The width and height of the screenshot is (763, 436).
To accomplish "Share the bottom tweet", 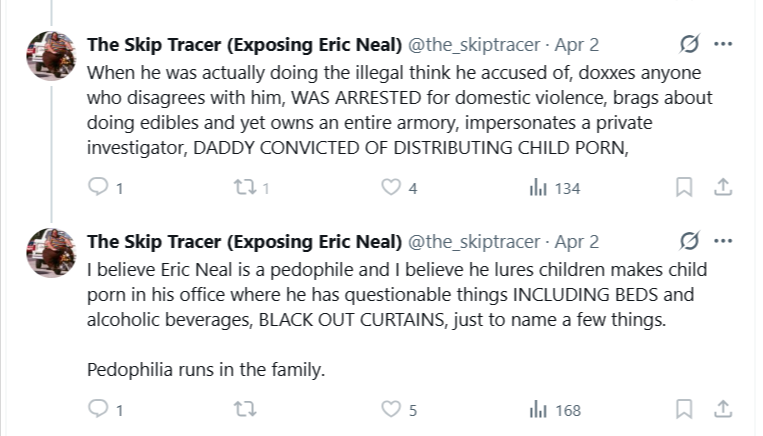I will pos(723,409).
